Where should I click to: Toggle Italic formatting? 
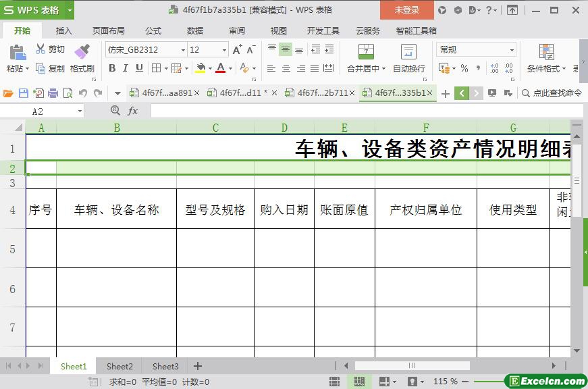coord(126,68)
